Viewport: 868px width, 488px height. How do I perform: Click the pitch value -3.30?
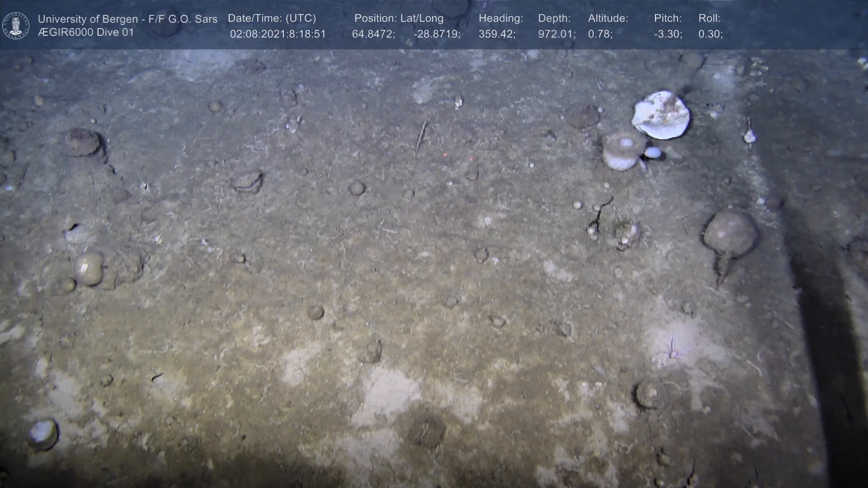[668, 34]
